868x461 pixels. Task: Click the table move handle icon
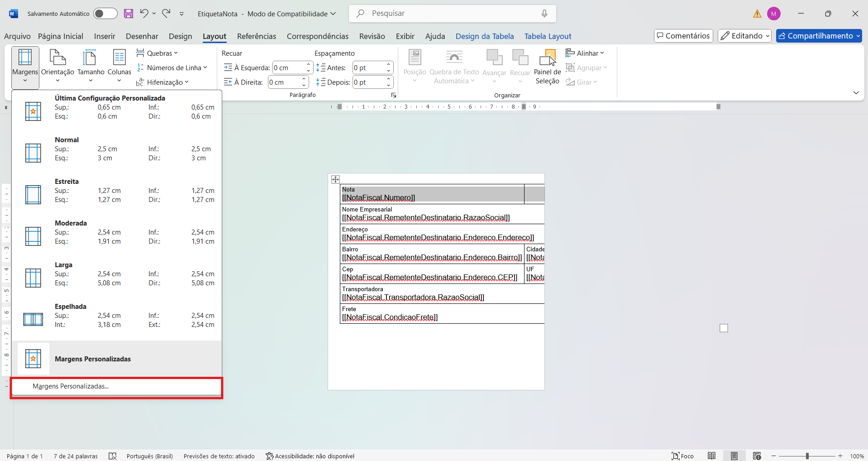coord(335,179)
